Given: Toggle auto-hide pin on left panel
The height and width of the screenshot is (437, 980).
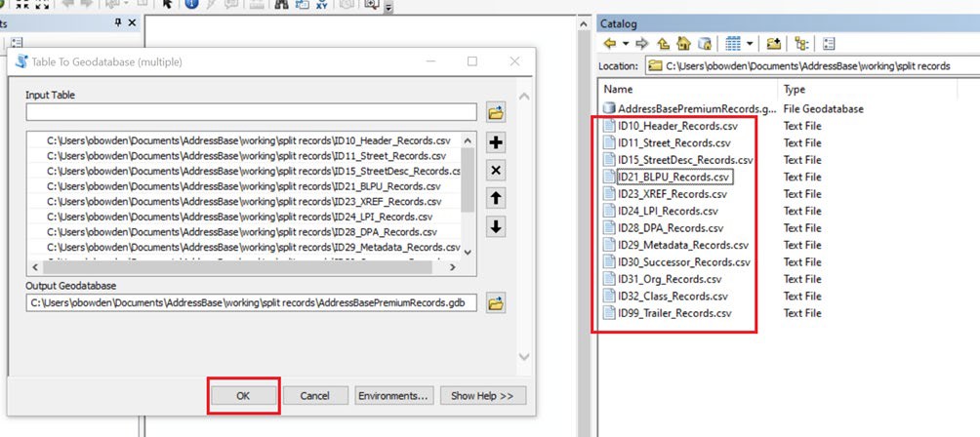Looking at the screenshot, I should tap(118, 22).
